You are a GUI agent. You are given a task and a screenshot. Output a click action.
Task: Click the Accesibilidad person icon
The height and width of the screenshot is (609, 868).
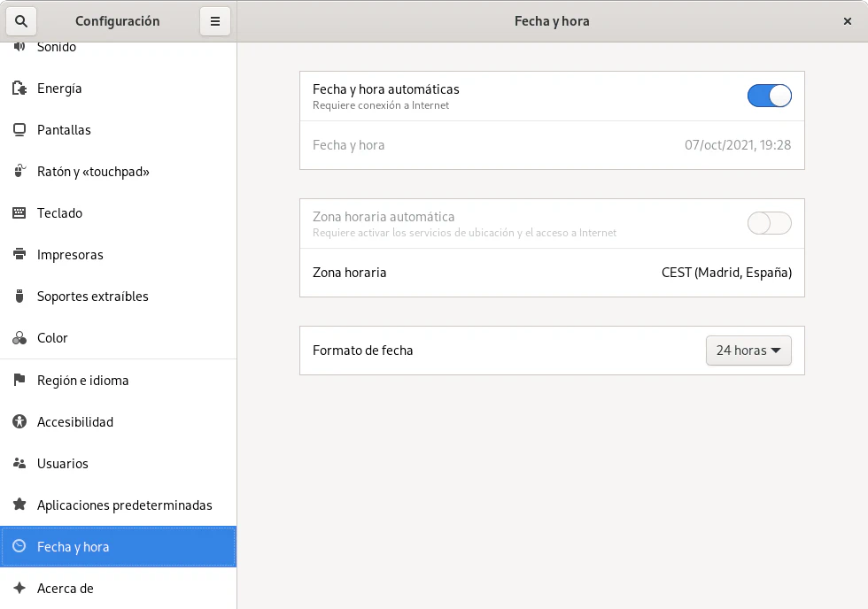click(19, 422)
